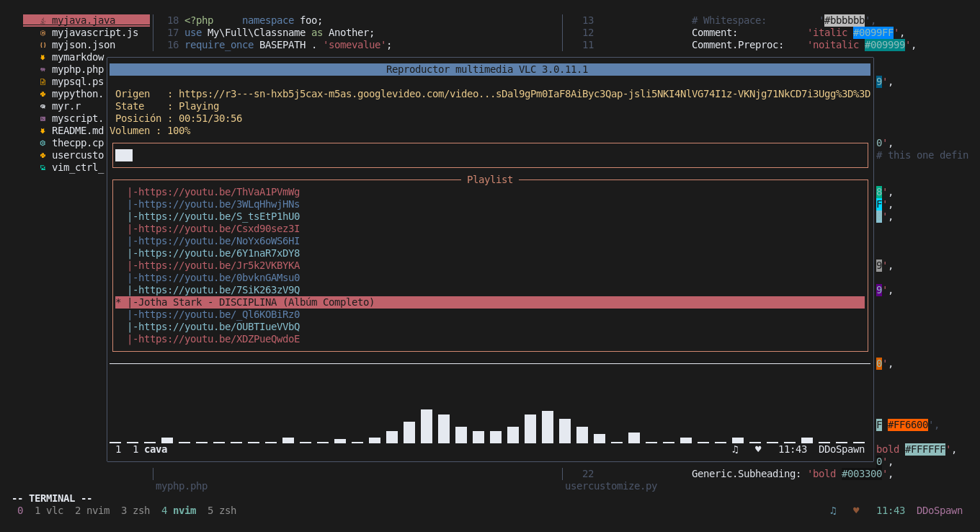Click the myphp.php window label below popup
980x532 pixels.
tap(182, 486)
